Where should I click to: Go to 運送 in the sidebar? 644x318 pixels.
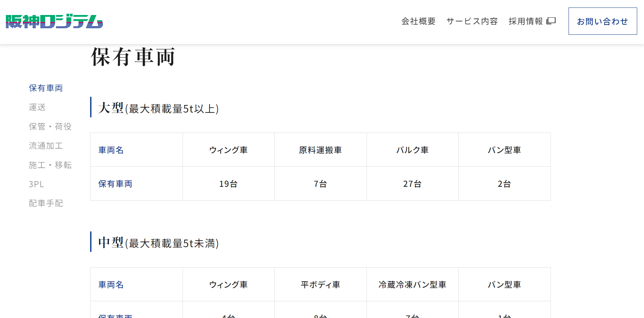[x=37, y=107]
